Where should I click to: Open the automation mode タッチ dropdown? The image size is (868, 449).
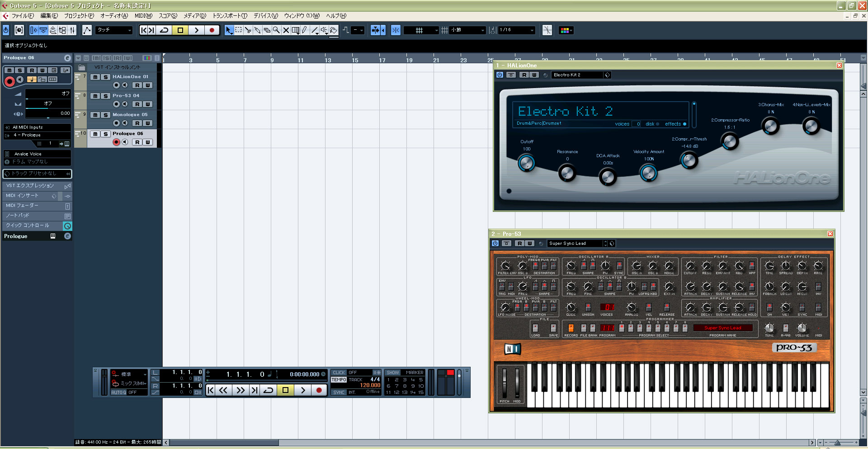point(114,30)
